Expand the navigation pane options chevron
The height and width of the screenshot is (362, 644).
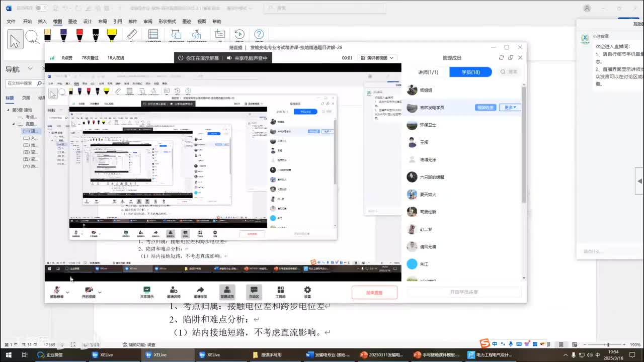30,69
